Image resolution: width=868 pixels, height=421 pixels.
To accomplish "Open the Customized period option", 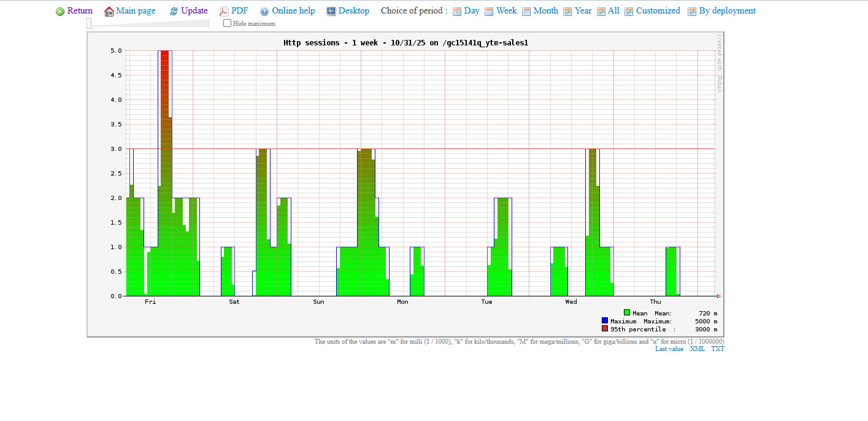I will coord(658,11).
